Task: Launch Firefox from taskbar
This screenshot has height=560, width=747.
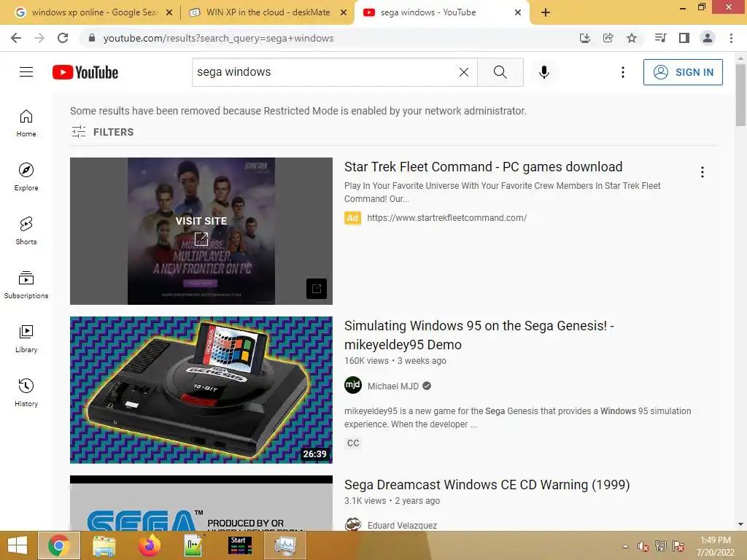Action: [x=149, y=545]
